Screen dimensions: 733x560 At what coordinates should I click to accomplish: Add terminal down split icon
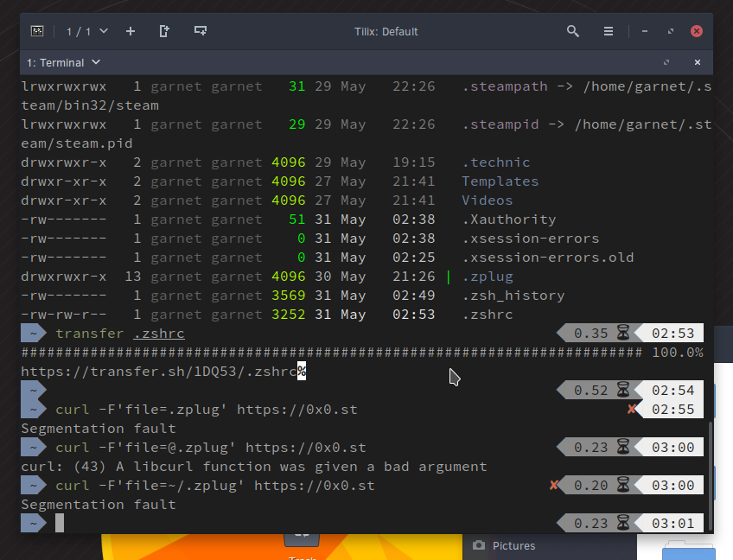pos(200,31)
